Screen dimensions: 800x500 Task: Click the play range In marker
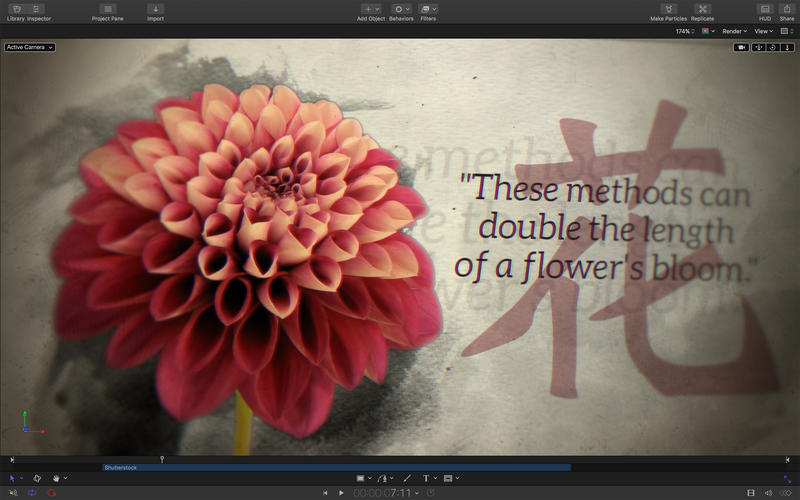12,460
